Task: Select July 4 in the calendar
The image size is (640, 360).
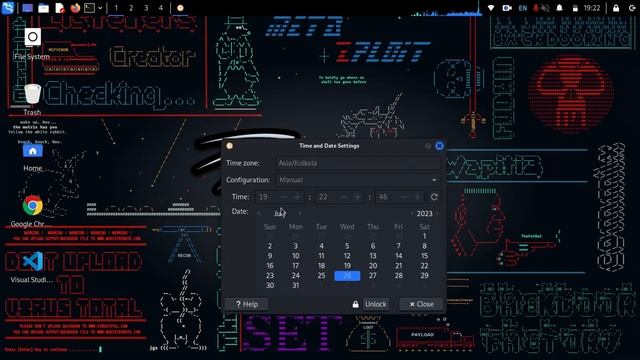Action: point(322,246)
